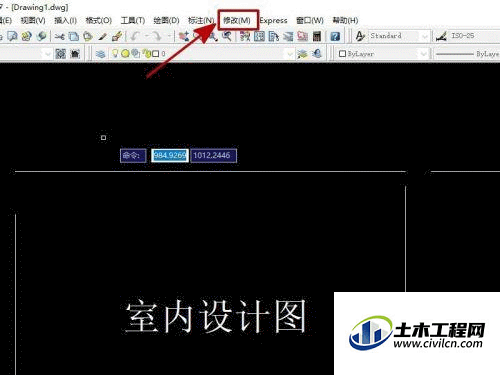Open the 视图(V) menu
The height and width of the screenshot is (375, 500).
coord(33,21)
